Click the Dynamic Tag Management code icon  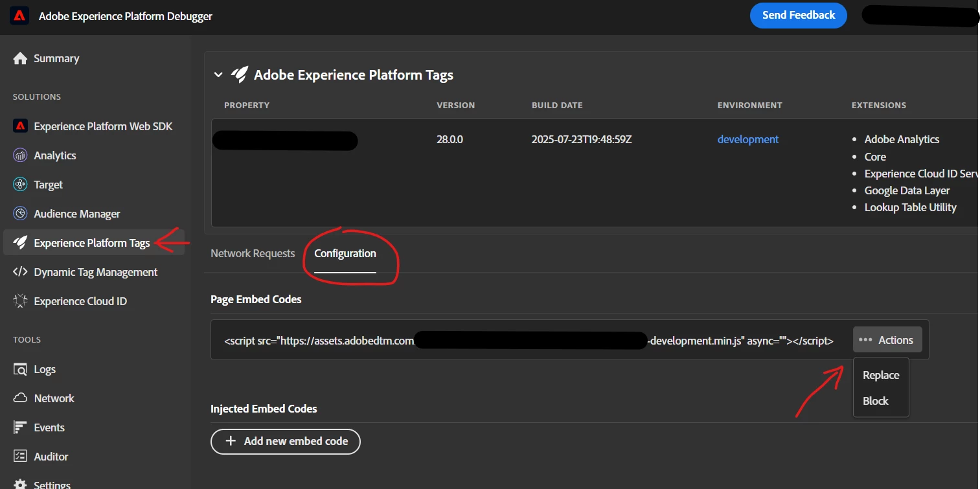click(x=20, y=272)
